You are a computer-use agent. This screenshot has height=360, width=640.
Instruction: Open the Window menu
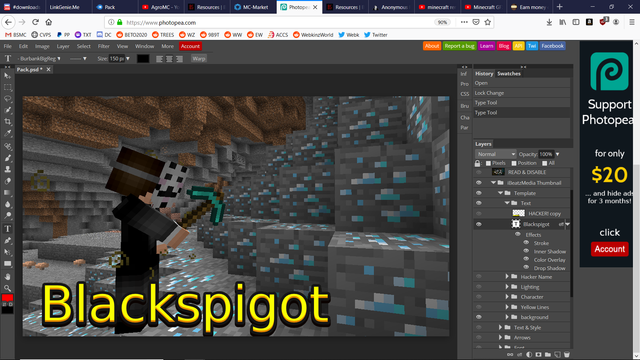click(x=144, y=46)
